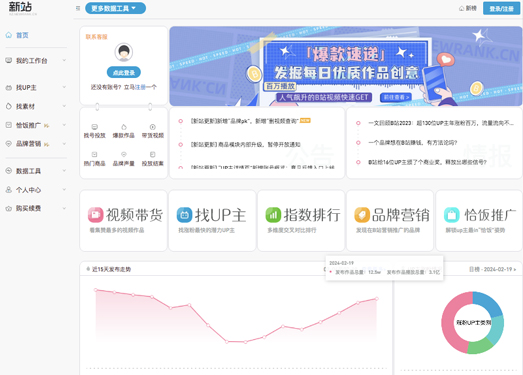Image resolution: width=523 pixels, height=375 pixels.
Task: Expand the 我的工作台 chevron
Action: [x=64, y=60]
